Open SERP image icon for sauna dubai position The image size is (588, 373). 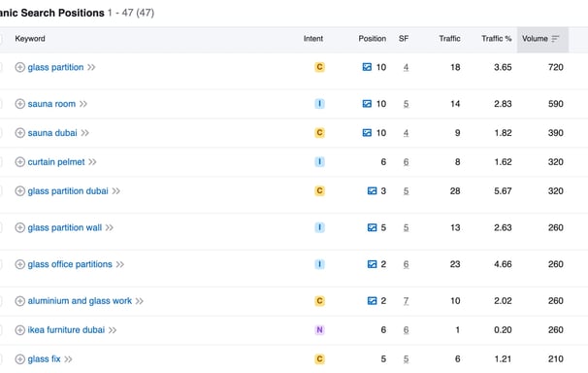[x=367, y=133]
